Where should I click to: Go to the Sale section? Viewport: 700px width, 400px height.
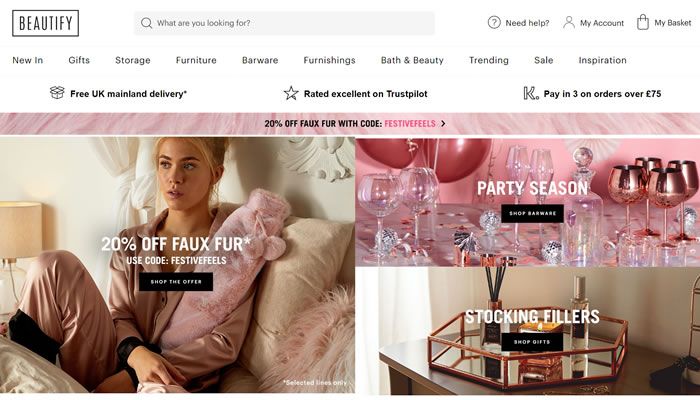[x=543, y=60]
